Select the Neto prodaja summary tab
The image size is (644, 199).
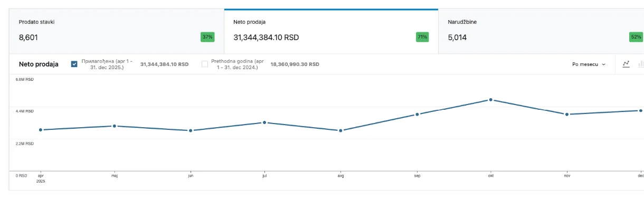coord(331,31)
